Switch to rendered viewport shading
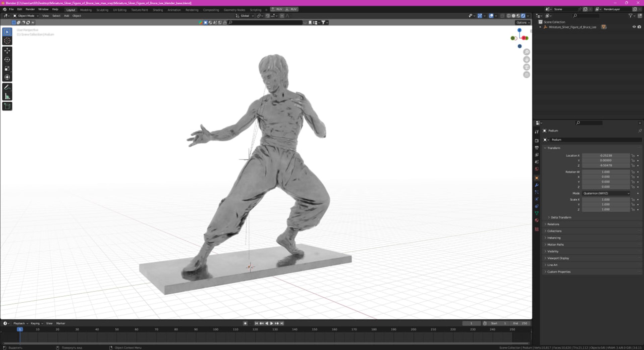The image size is (644, 350). click(523, 16)
